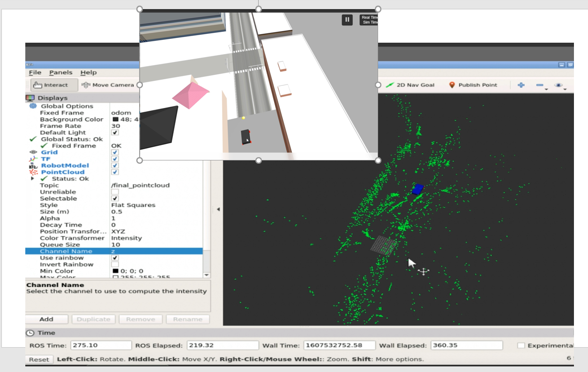This screenshot has height=372, width=588.
Task: Open the Channel Name dropdown
Action: (155, 251)
